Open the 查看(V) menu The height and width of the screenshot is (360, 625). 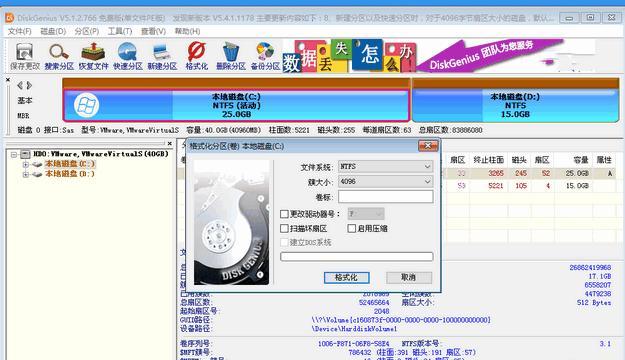click(153, 31)
